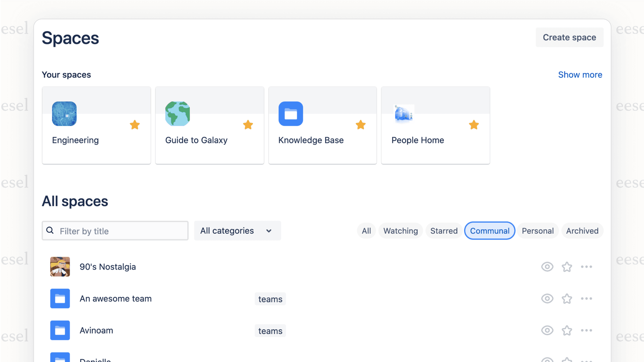Open the 90's Nostalgia space avatar

60,267
